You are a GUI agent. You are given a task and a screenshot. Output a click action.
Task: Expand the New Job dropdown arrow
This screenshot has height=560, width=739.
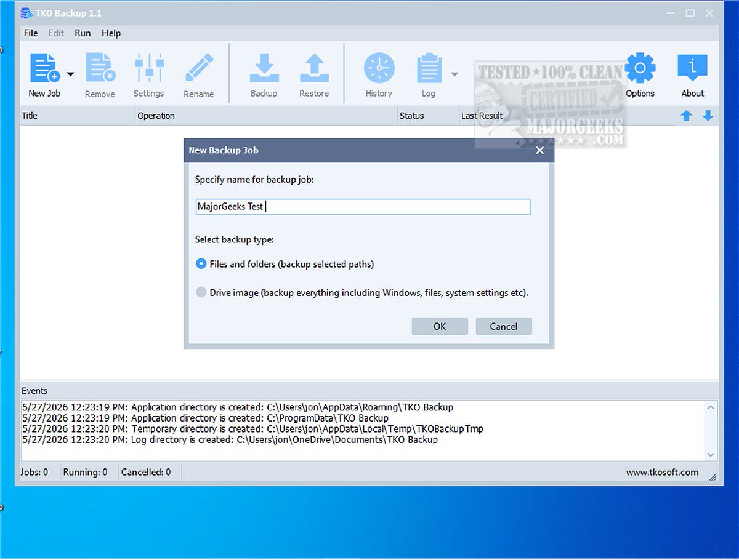pos(70,74)
